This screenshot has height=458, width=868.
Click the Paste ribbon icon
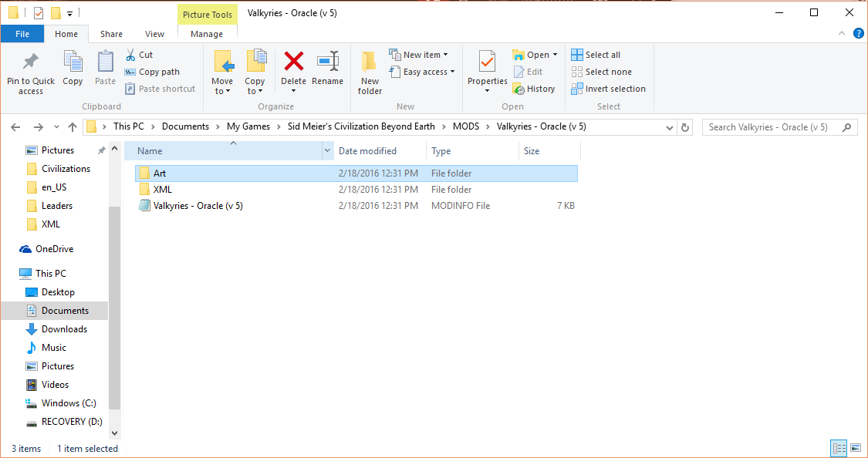coord(105,62)
